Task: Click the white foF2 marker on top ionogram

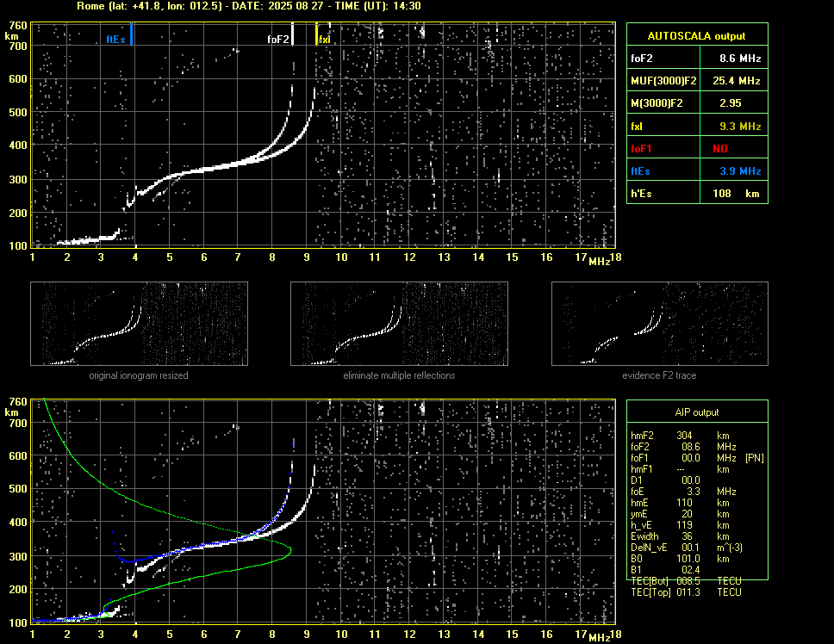Action: coord(292,34)
